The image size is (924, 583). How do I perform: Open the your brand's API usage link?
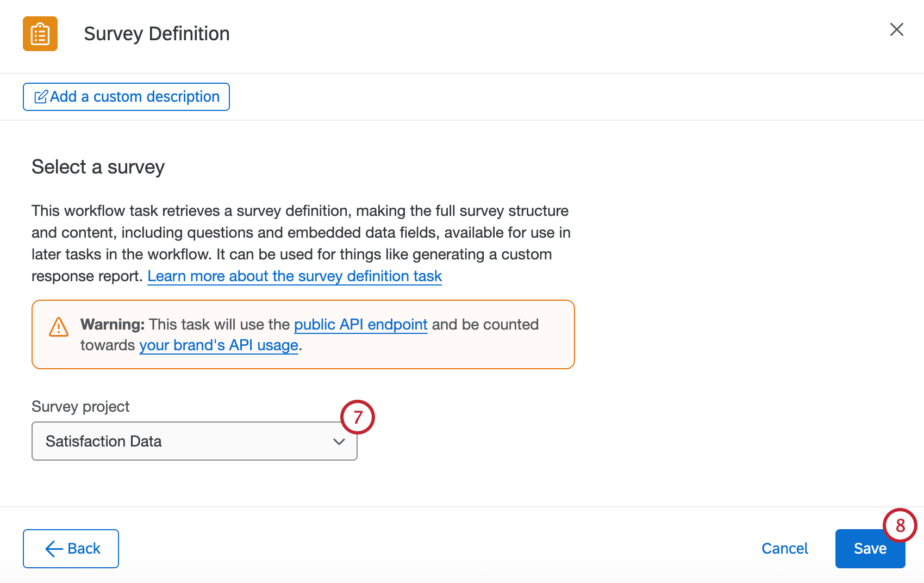[x=218, y=345]
